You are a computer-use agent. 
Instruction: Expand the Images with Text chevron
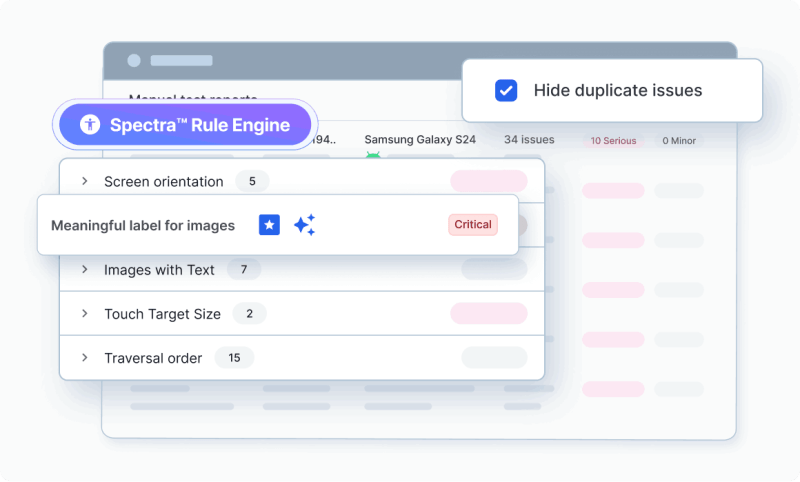point(85,269)
